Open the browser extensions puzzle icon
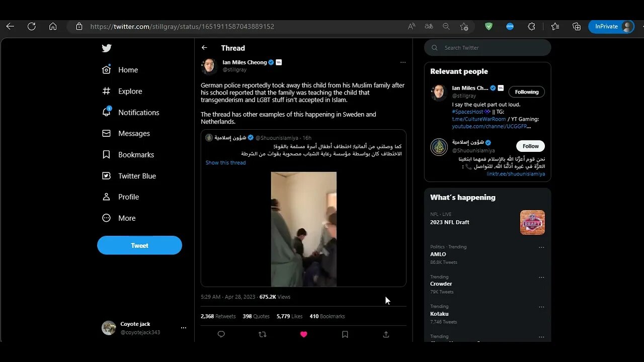 coord(532,27)
